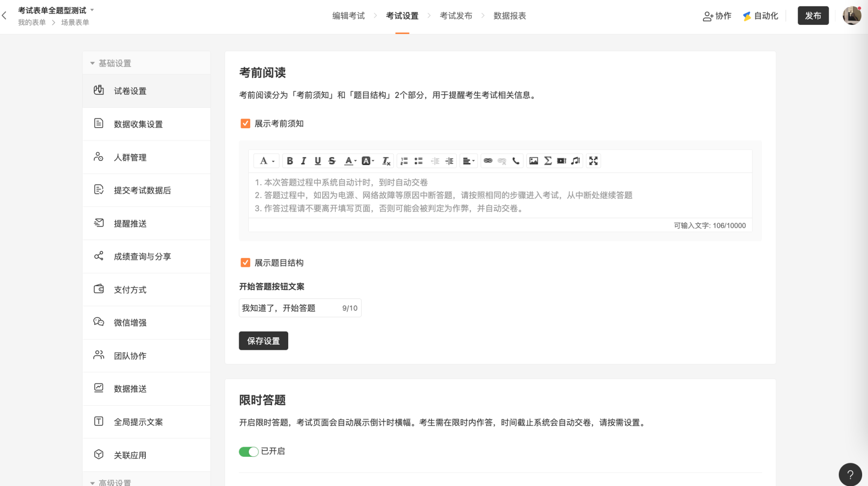Select the 考试设置 step
Viewport: 868px width, 486px height.
402,16
